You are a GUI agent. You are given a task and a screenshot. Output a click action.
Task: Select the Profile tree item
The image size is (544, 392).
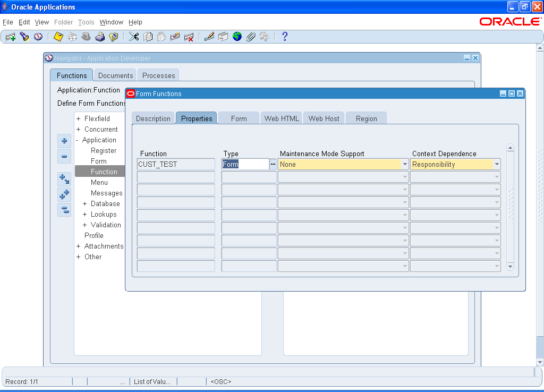(93, 235)
